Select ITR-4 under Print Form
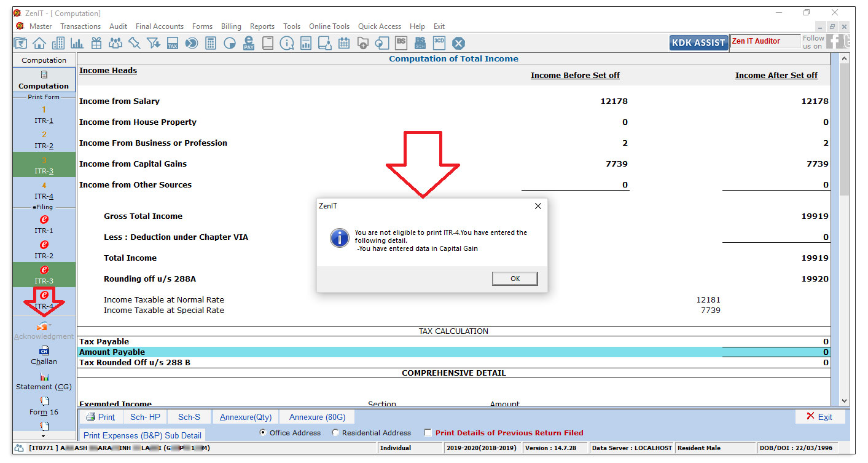 (44, 191)
